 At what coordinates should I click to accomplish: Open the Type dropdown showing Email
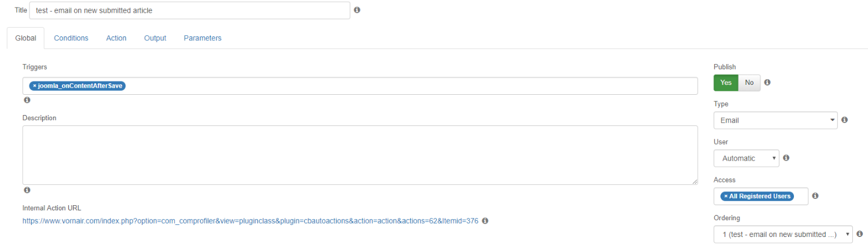coord(775,120)
